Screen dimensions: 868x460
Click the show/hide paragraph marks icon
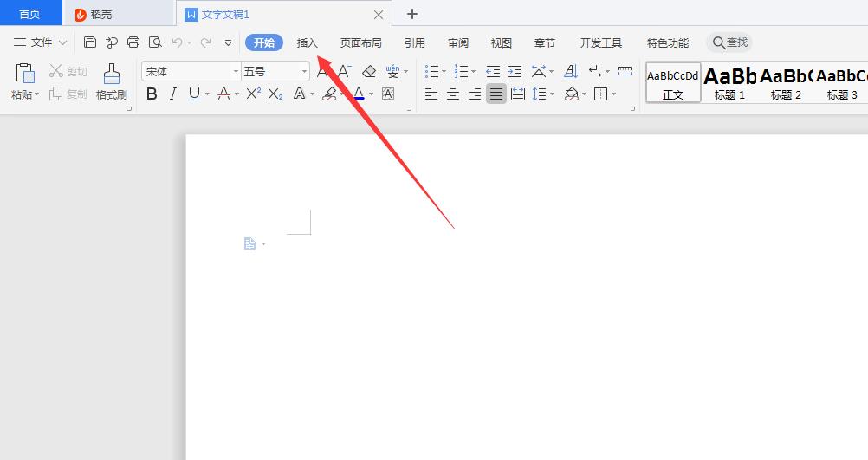(x=595, y=71)
